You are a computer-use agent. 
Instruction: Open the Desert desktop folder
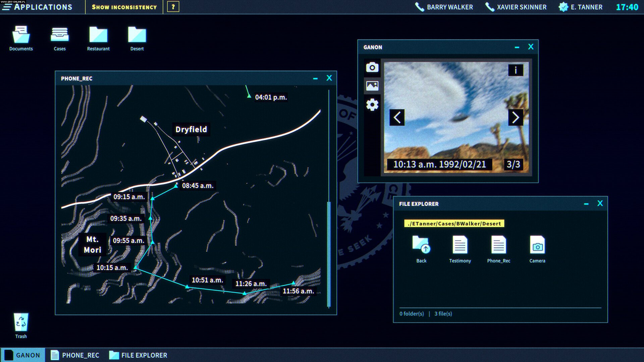(137, 35)
